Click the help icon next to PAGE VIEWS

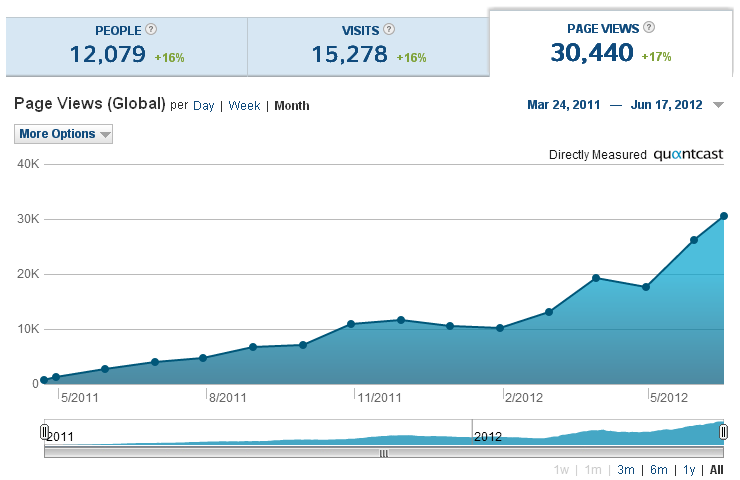pyautogui.click(x=649, y=28)
